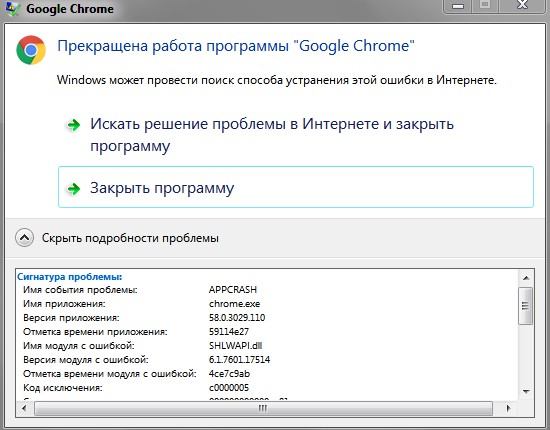Click horizontal scroll left arrow
Image resolution: width=550 pixels, height=430 pixels.
coord(24,408)
